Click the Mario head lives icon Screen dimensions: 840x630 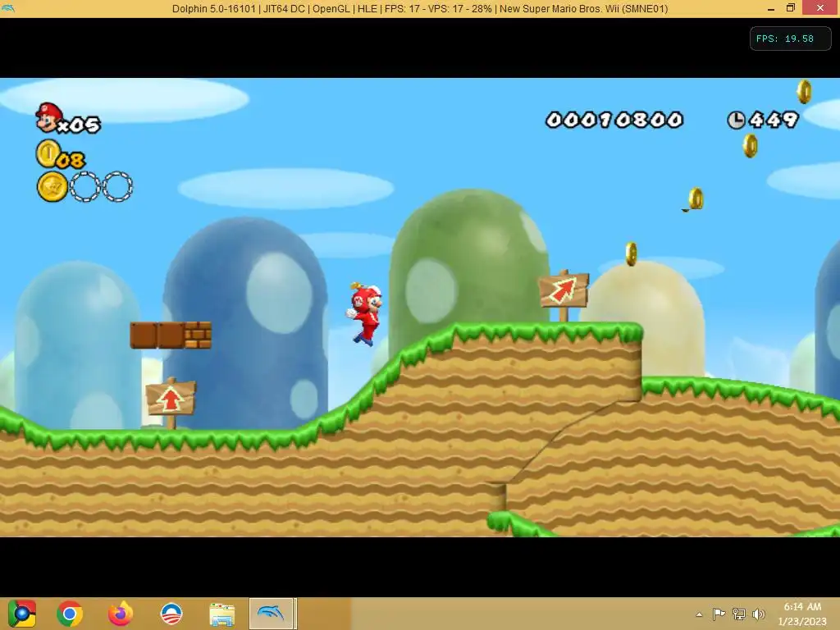48,117
